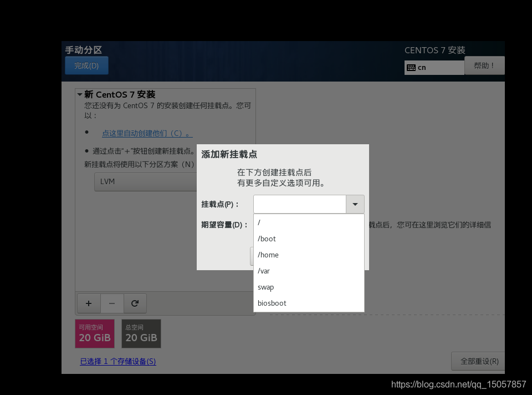532x395 pixels.
Task: Open the 点这里自动创建他们(C) link
Action: tap(147, 134)
